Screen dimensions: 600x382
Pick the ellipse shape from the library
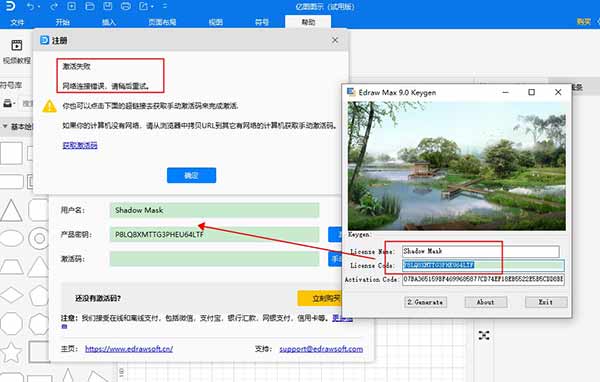[11, 238]
